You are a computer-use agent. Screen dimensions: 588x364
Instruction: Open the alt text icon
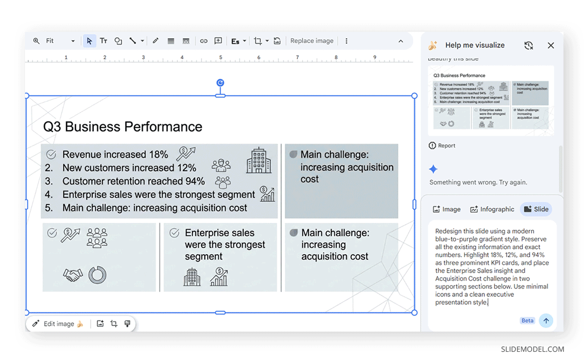pyautogui.click(x=235, y=41)
